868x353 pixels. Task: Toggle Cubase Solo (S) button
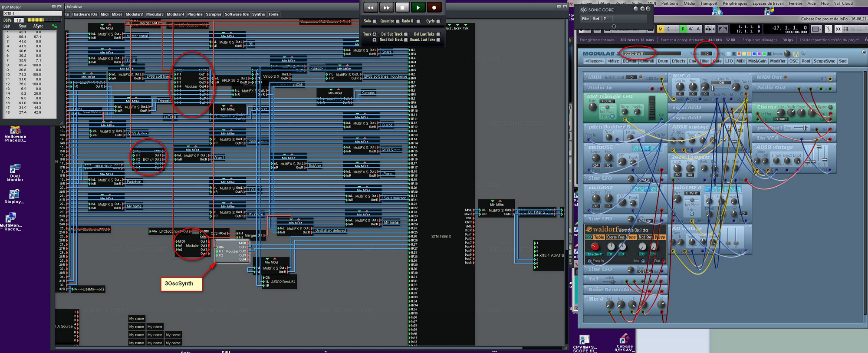click(668, 29)
